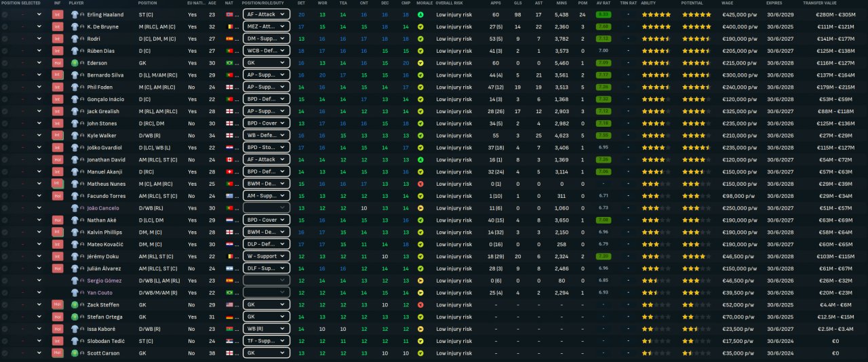The height and width of the screenshot is (362, 868).
Task: Click Ederson's green goalkeeper shirt icon
Action: click(x=75, y=63)
